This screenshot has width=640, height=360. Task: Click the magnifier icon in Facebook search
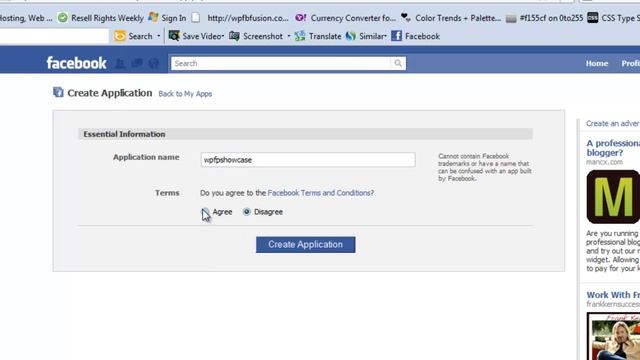[x=398, y=63]
